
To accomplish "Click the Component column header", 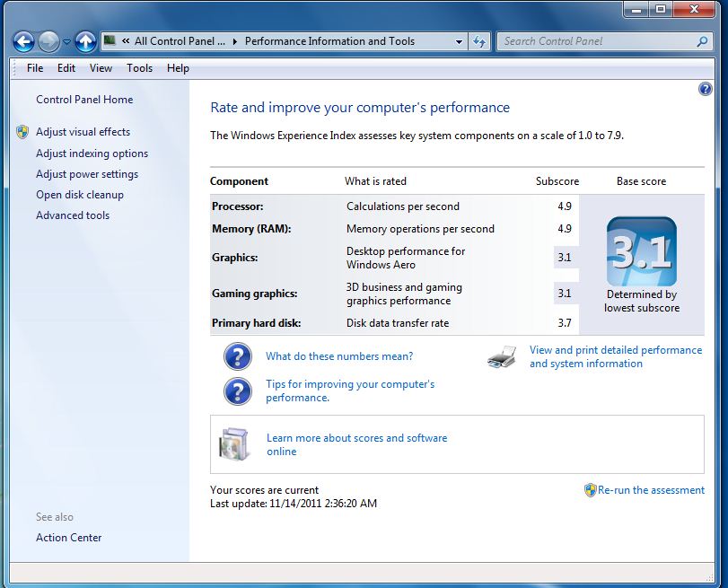I will tap(239, 181).
